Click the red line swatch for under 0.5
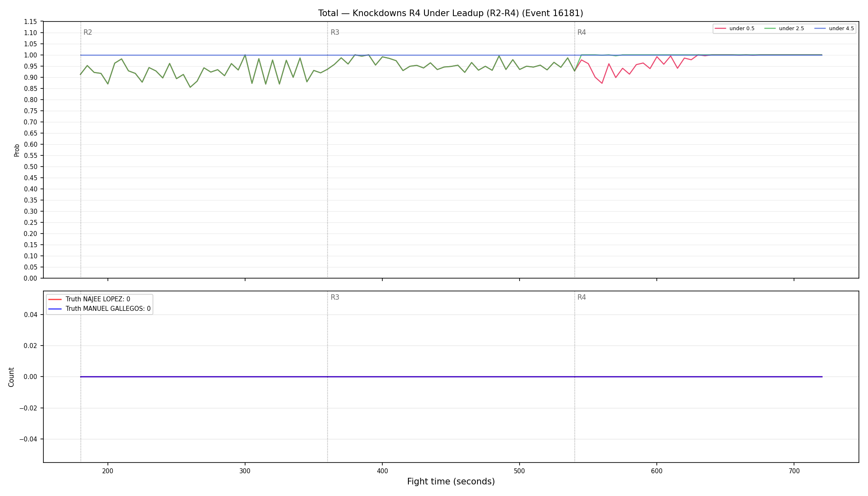 (x=720, y=29)
